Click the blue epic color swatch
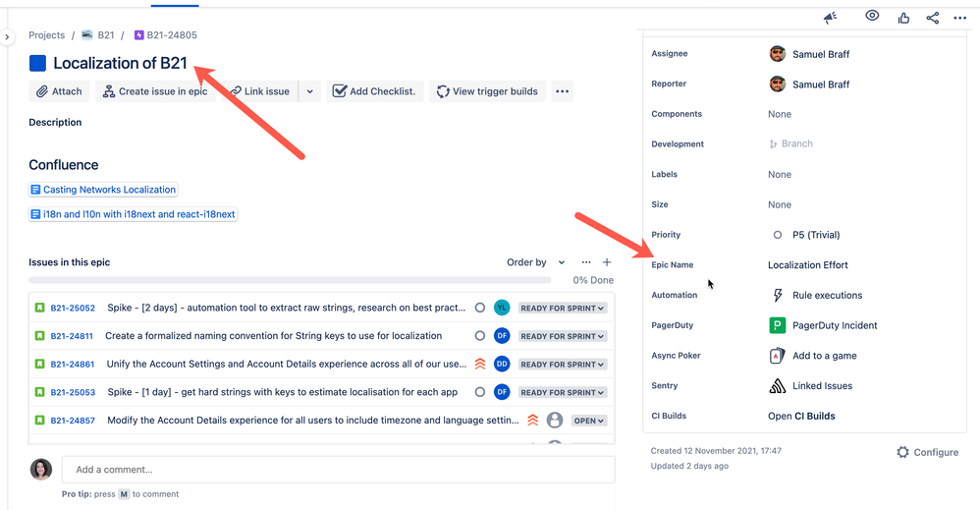This screenshot has height=510, width=980. [x=37, y=63]
